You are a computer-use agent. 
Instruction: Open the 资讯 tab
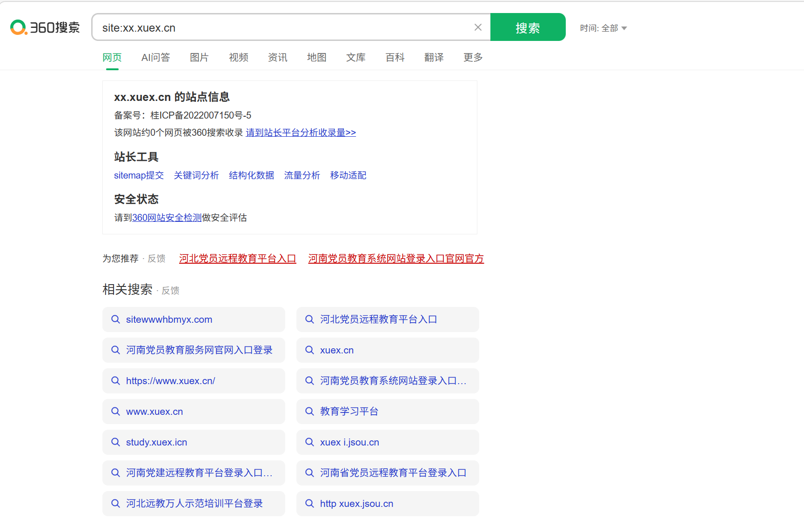tap(278, 57)
